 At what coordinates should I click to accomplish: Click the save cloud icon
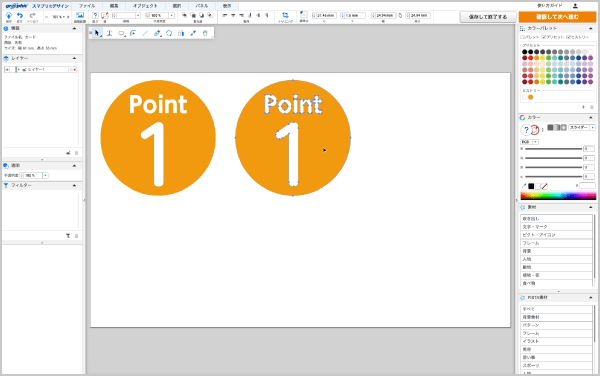[9, 16]
